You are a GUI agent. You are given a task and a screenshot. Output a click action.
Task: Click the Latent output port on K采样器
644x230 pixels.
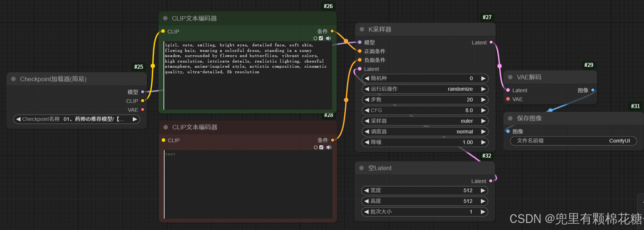coord(491,42)
